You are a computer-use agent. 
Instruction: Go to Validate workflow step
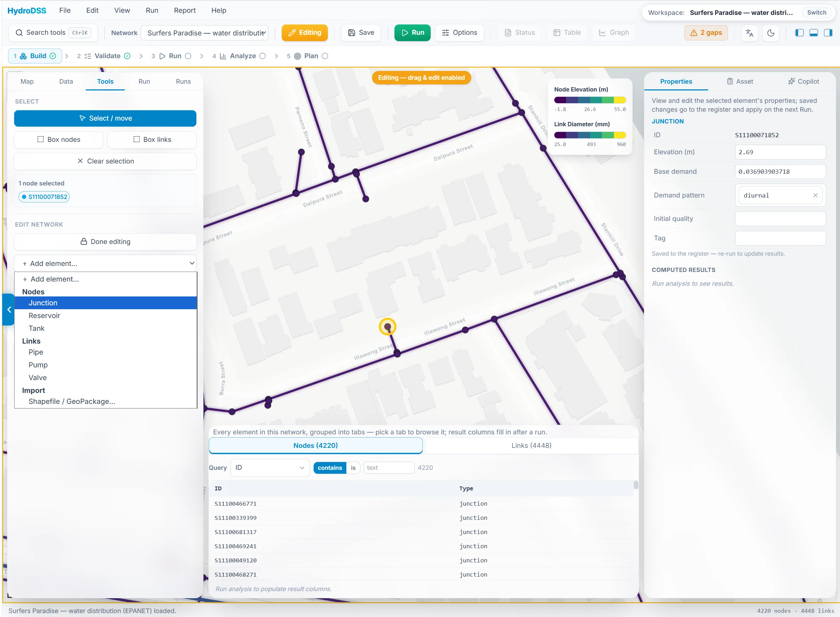pos(104,56)
